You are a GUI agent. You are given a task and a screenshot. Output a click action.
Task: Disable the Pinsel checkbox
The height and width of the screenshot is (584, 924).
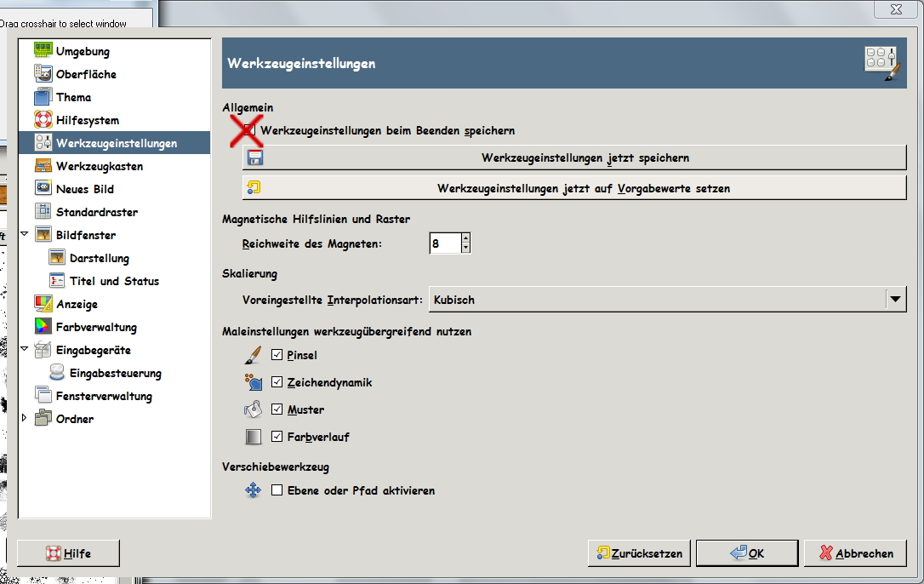tap(277, 354)
